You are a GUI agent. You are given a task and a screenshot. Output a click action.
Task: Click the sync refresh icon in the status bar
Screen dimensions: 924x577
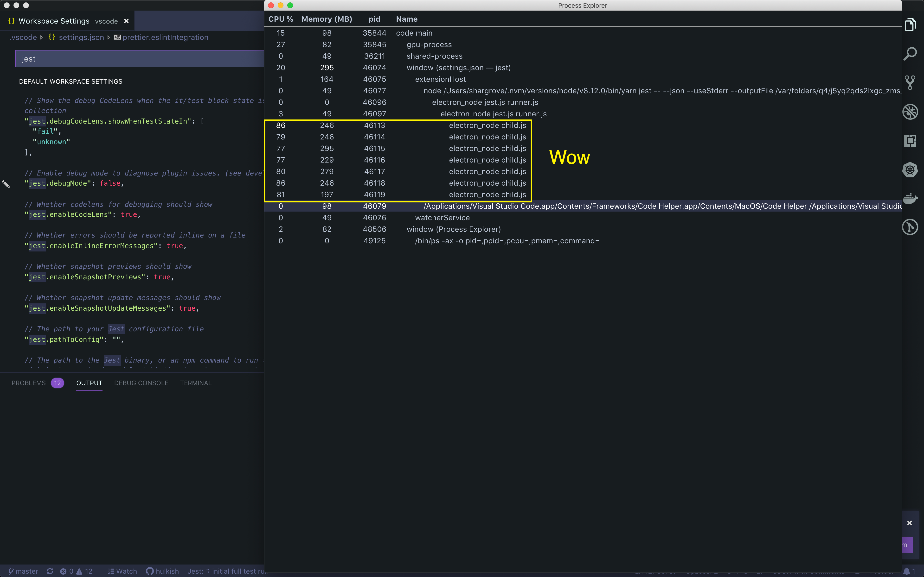pyautogui.click(x=50, y=571)
